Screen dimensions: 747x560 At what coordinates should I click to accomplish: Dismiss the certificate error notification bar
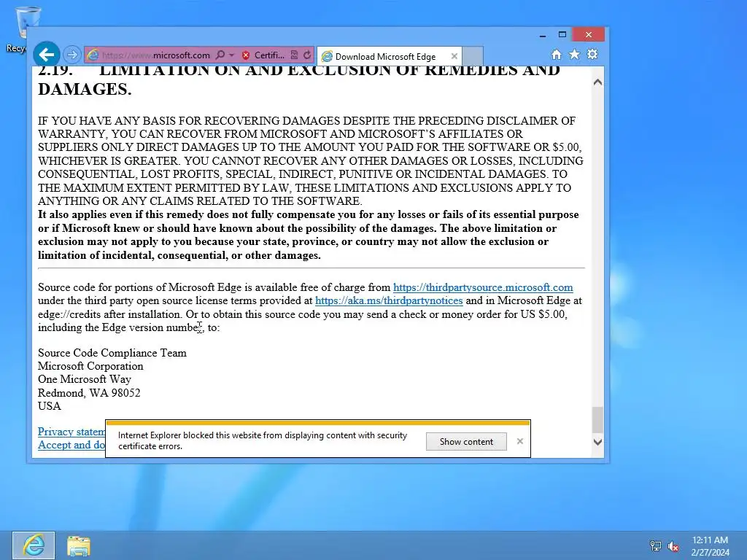[x=519, y=441]
